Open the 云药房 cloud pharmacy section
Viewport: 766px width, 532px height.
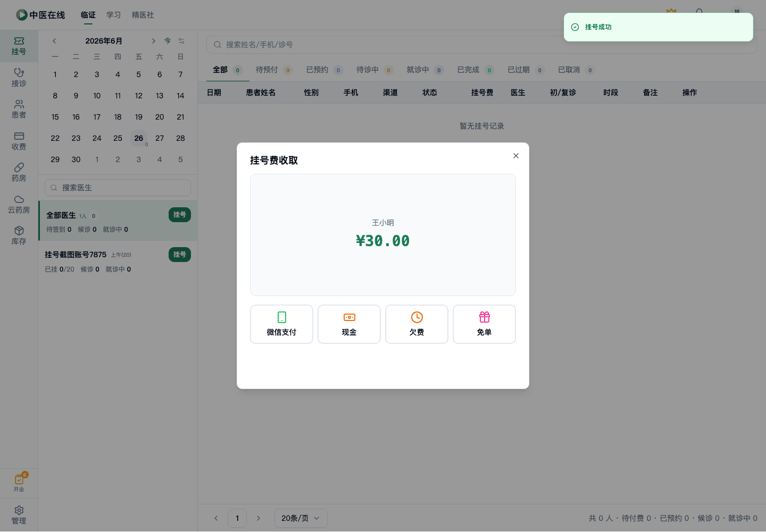point(19,205)
